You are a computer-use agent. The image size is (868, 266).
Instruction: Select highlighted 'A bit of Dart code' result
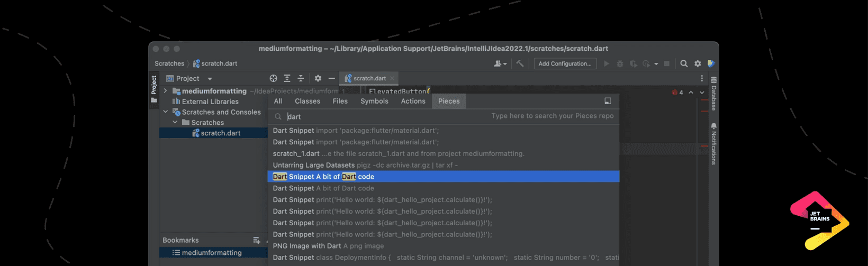444,177
